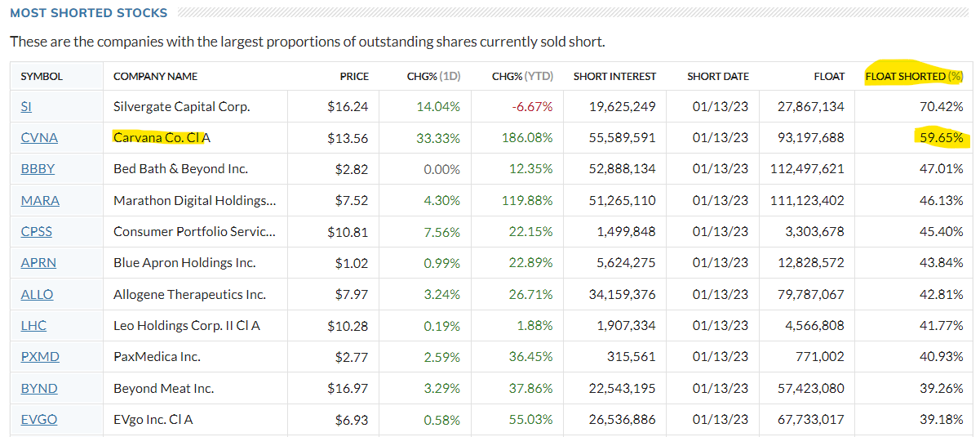This screenshot has height=437, width=980.
Task: Click the CVNA ticker link
Action: [39, 138]
